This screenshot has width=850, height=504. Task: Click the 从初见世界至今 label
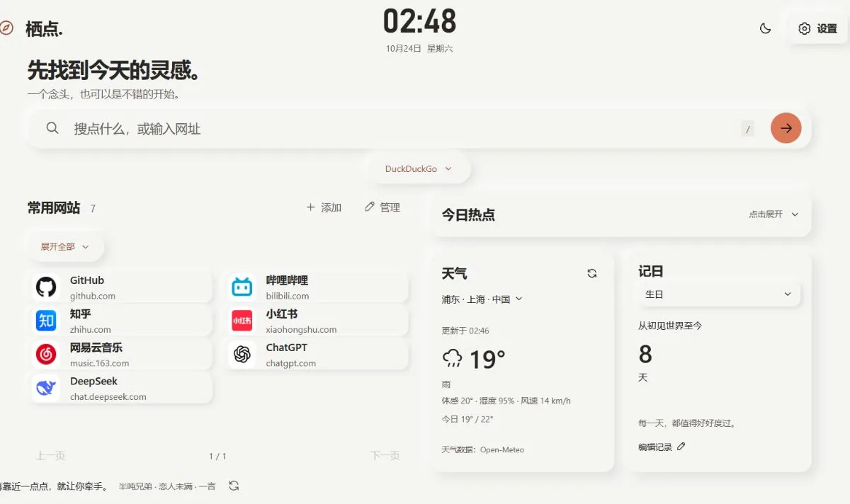pyautogui.click(x=670, y=326)
